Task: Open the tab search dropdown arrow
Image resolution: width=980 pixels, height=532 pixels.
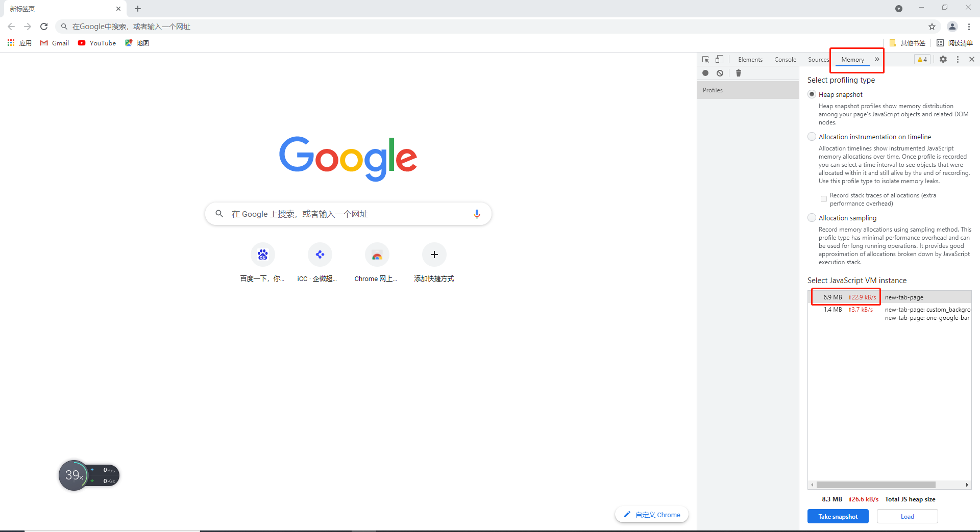Action: click(899, 9)
